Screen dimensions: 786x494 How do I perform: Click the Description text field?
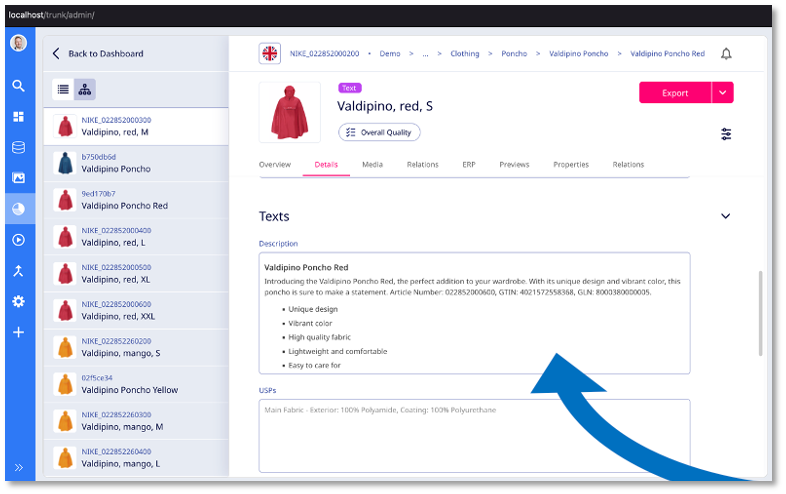[474, 313]
